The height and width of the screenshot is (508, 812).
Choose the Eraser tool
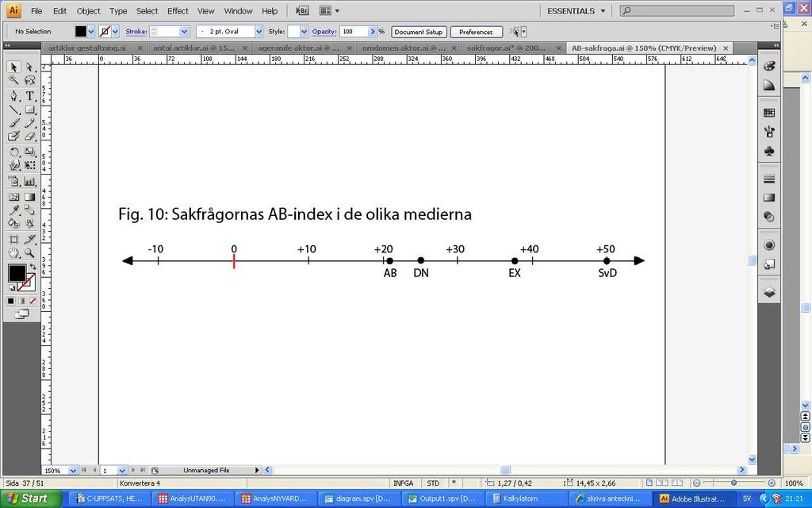click(29, 136)
